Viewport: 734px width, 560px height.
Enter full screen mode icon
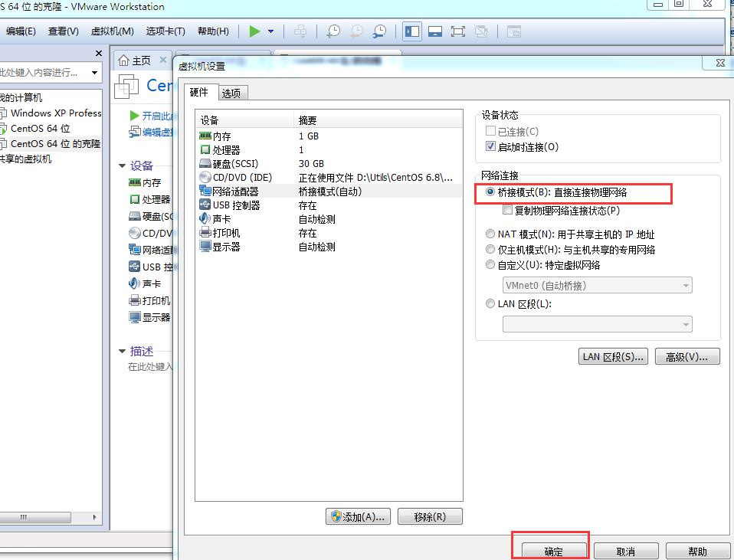point(458,31)
